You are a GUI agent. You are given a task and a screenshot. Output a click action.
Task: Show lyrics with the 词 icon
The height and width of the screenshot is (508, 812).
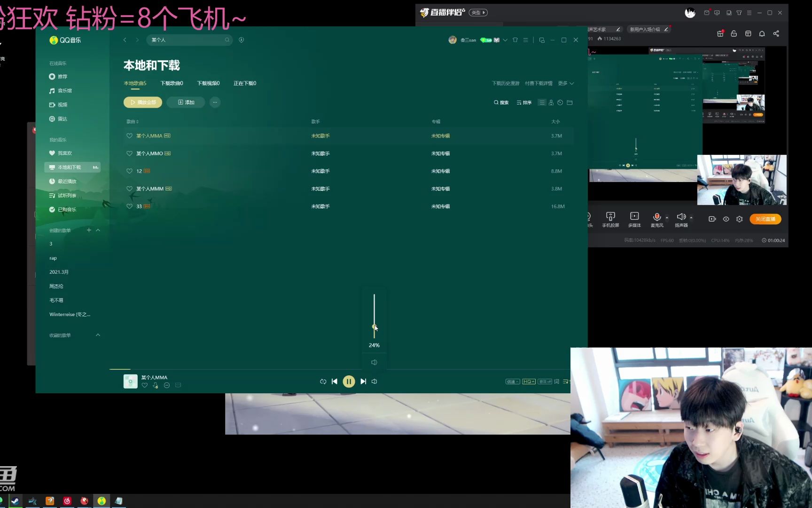[x=556, y=381]
